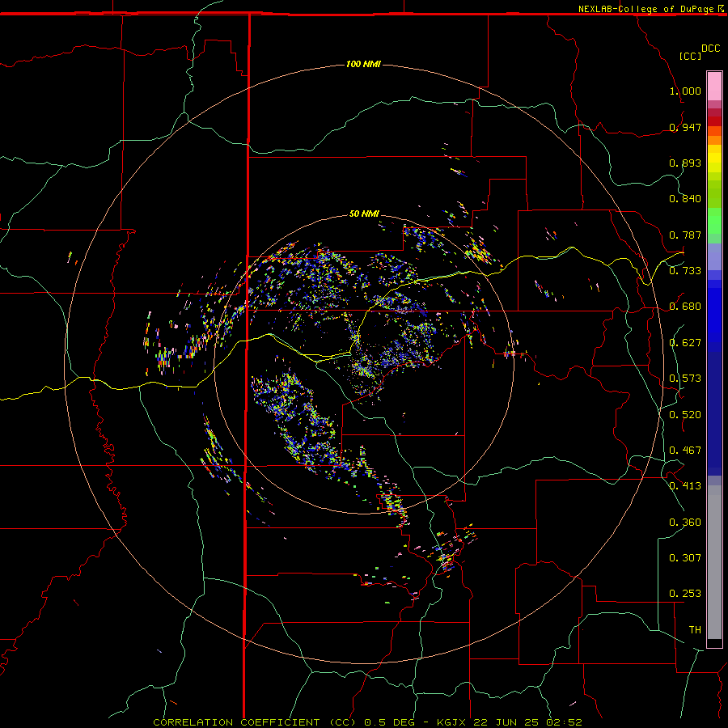
Task: Select the dark navy colorbar segment near 0.520
Action: (x=714, y=413)
